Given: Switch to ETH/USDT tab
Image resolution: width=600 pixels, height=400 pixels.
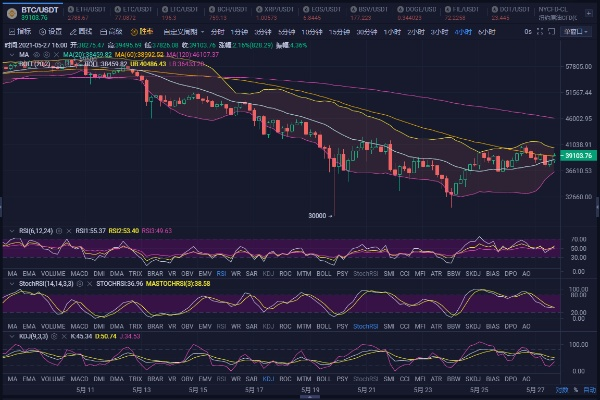Looking at the screenshot, I should tap(86, 13).
